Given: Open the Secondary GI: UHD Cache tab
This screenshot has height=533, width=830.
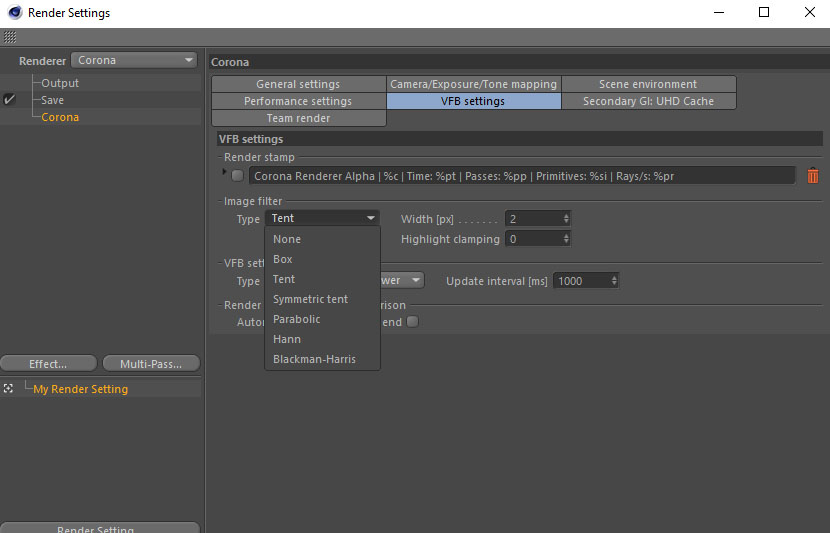Looking at the screenshot, I should click(648, 101).
